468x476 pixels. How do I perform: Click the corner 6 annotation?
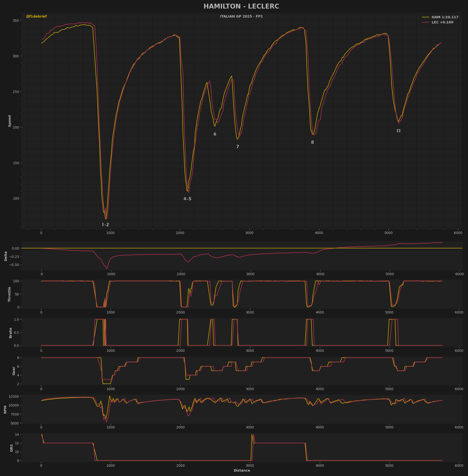[x=214, y=134]
